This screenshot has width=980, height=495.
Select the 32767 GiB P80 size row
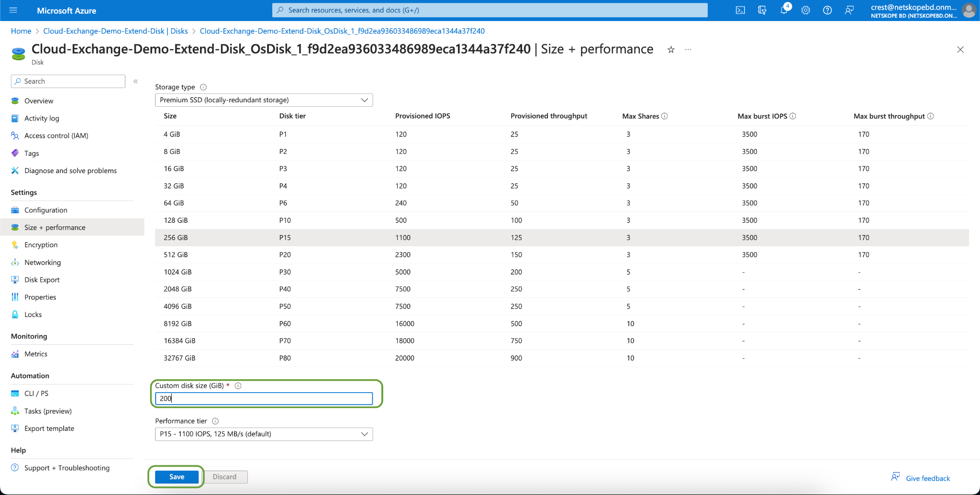562,358
